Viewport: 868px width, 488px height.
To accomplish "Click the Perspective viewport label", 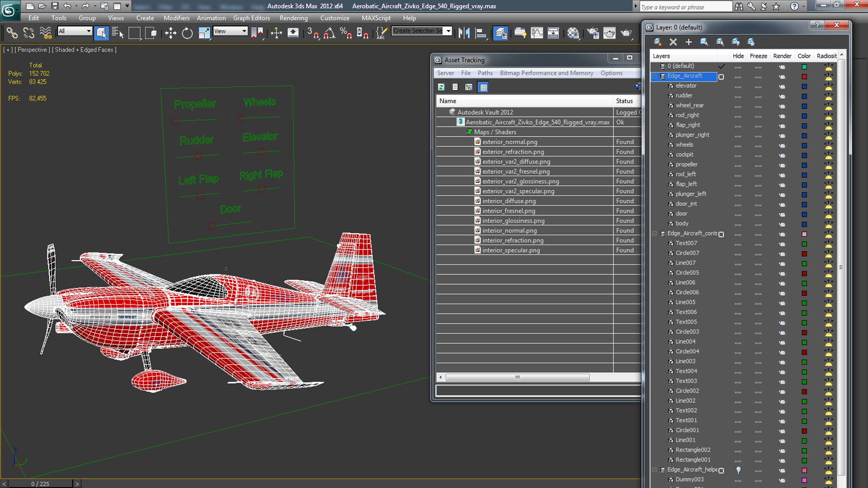I will coord(32,50).
